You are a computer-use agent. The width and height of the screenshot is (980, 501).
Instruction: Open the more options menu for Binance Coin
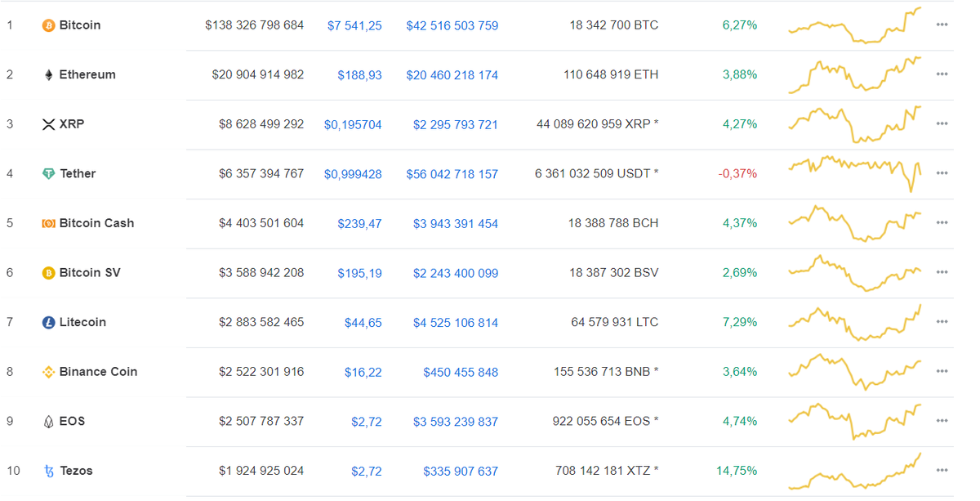[x=942, y=371]
